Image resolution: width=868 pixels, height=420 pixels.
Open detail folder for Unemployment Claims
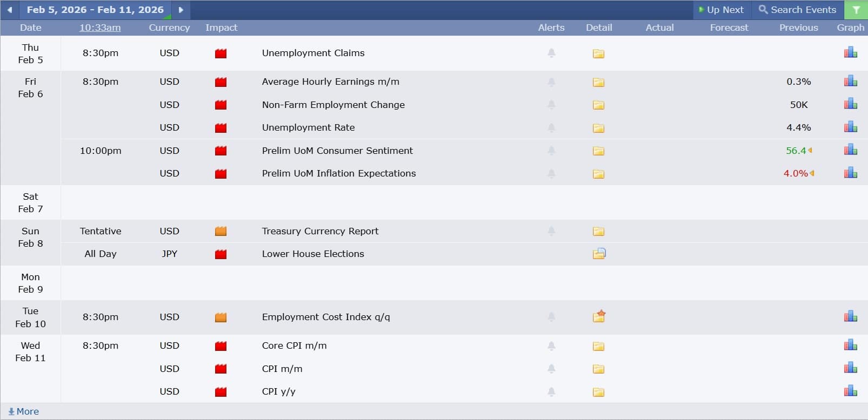click(x=598, y=53)
